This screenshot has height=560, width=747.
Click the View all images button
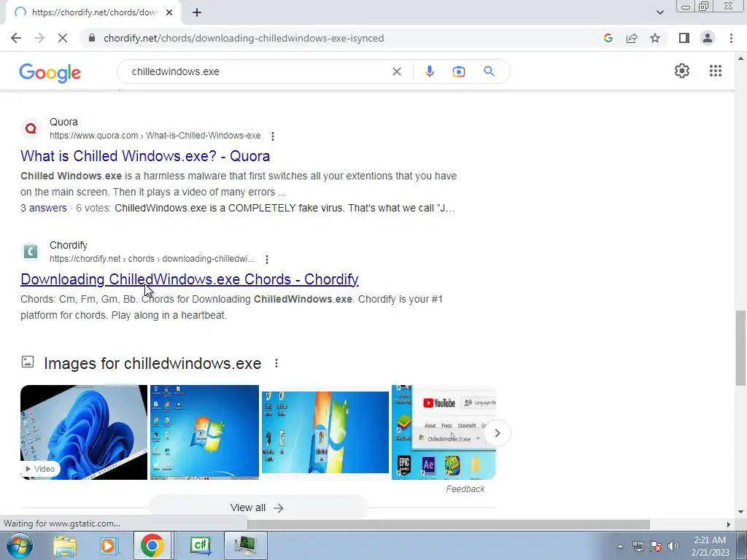coord(258,507)
